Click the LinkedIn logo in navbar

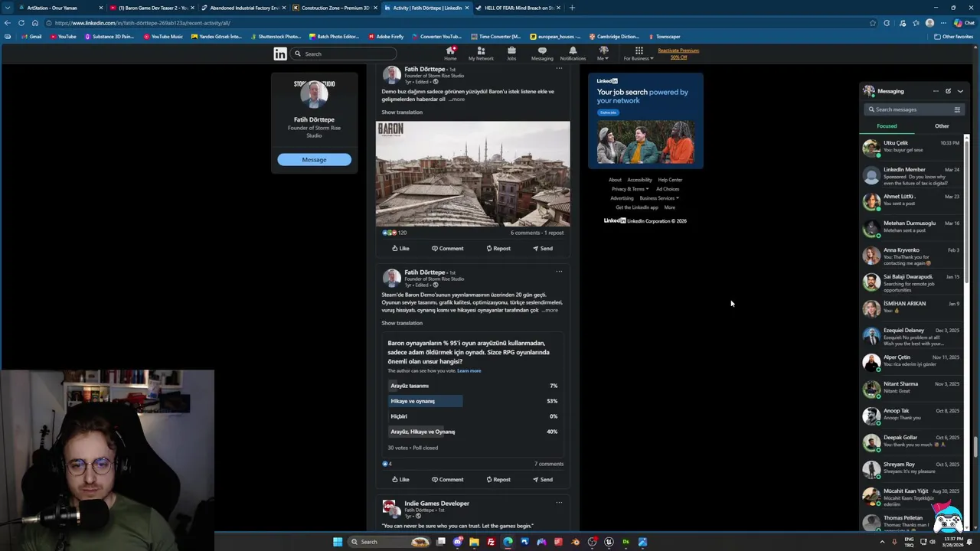(280, 54)
